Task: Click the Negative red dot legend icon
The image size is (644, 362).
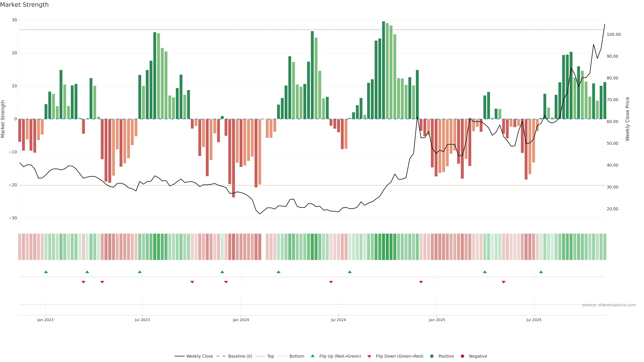Action: 462,356
